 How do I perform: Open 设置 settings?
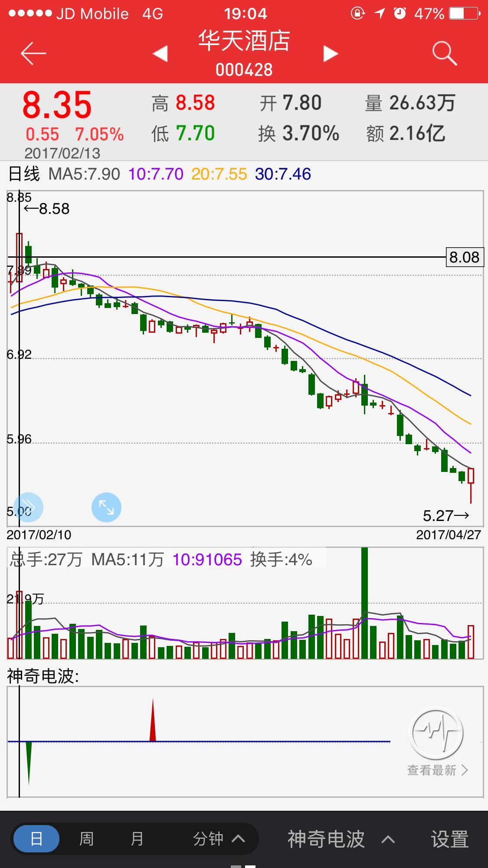tap(449, 839)
